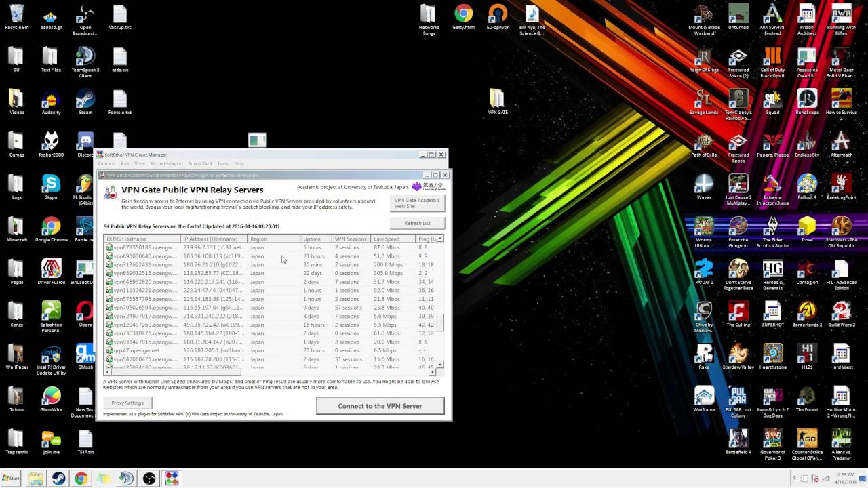
Task: Click the SoftEther VPN taskbar icon
Action: click(172, 479)
